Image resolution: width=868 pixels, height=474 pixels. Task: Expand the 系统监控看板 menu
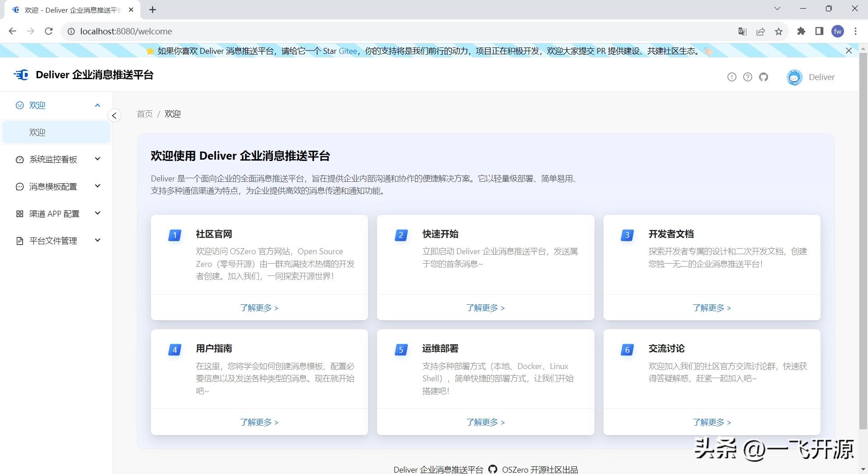57,159
